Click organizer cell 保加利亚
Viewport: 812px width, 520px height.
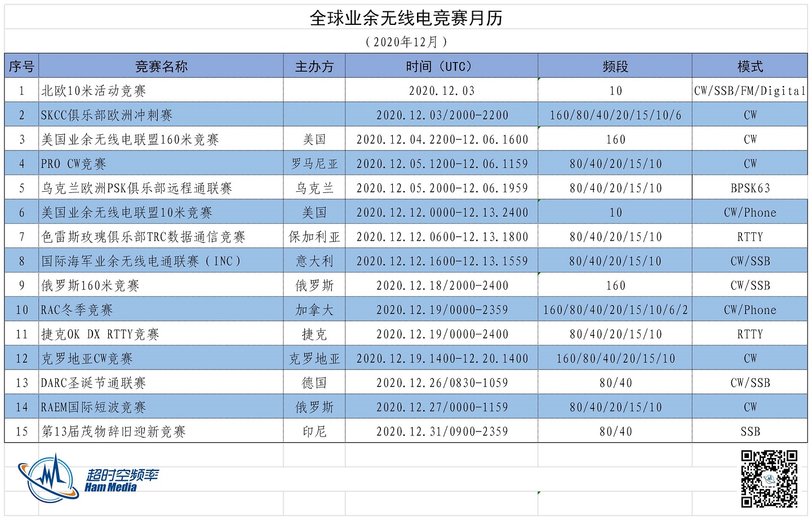(x=314, y=236)
